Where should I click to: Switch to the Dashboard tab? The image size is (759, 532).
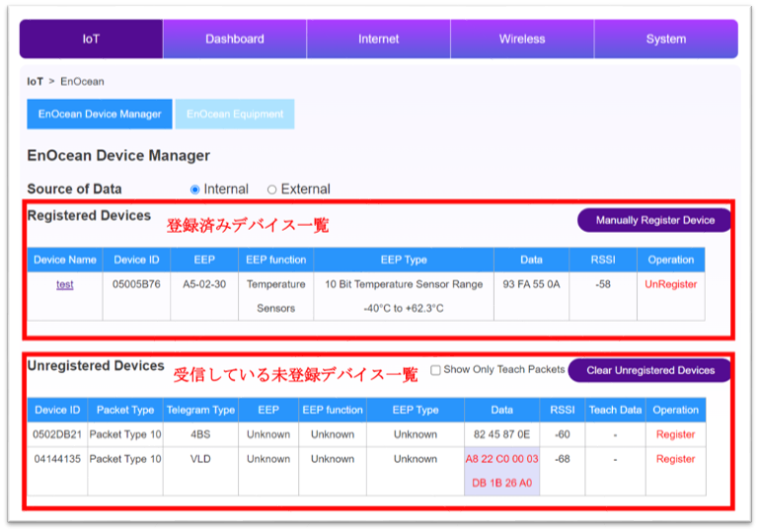pos(235,39)
